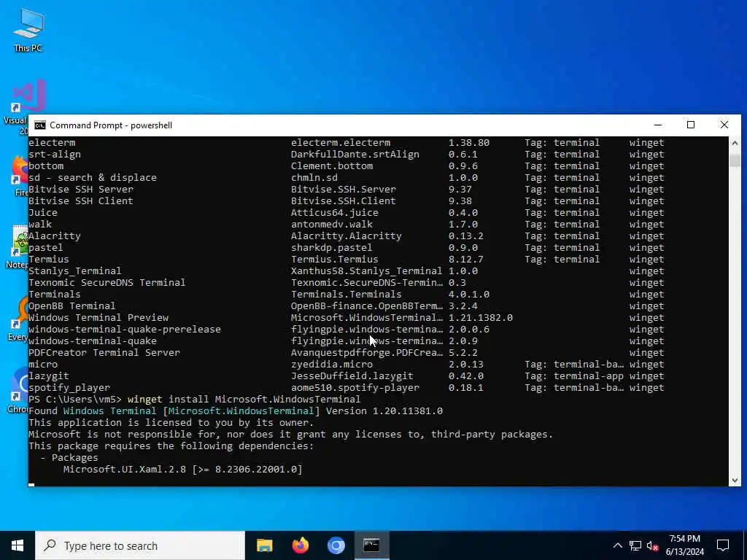747x560 pixels.
Task: Click the 'zyedidia.micro' package ID
Action: (332, 365)
